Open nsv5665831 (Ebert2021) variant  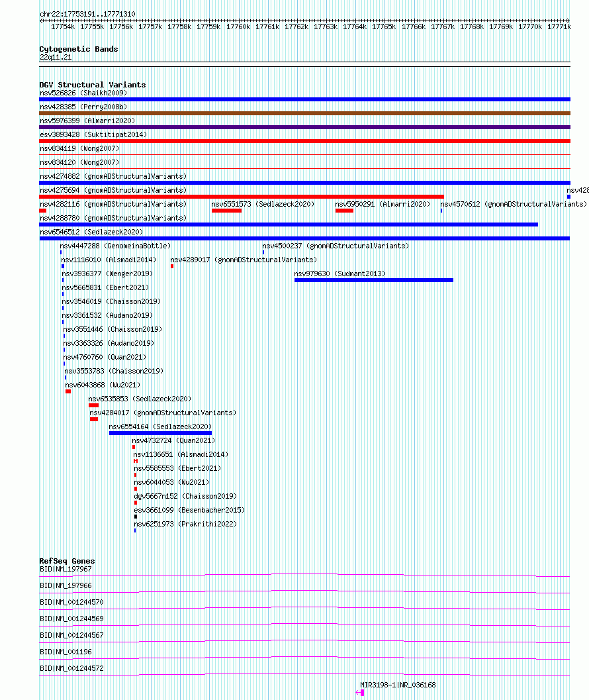(x=105, y=287)
